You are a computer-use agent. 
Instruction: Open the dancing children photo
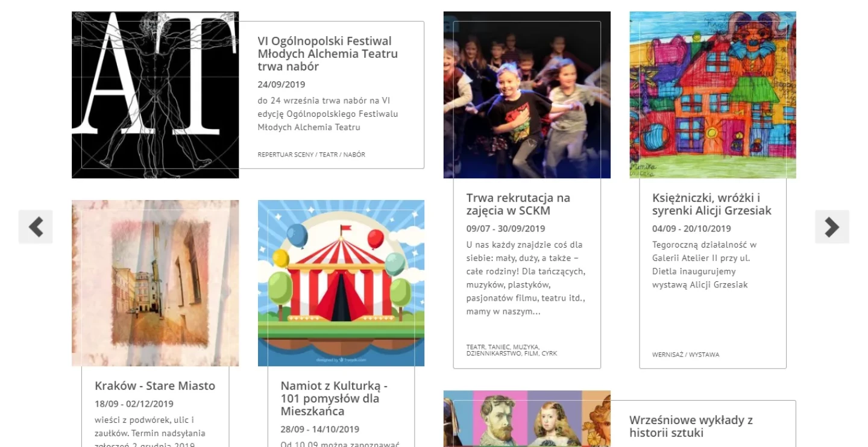click(527, 95)
